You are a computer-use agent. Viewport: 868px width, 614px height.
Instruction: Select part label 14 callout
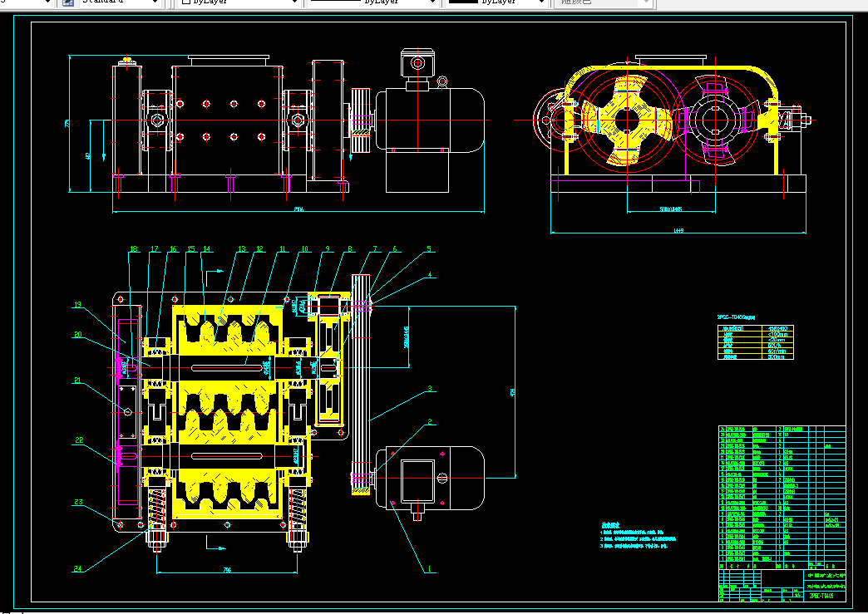pos(206,249)
